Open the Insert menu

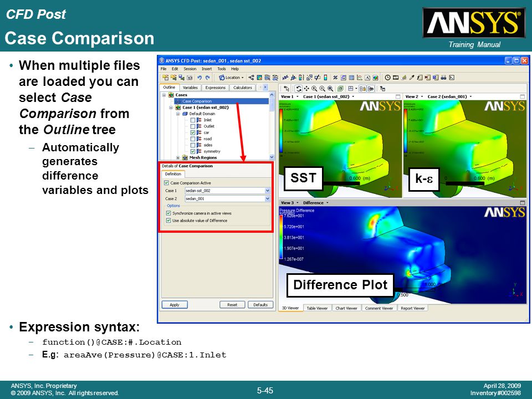[x=207, y=69]
